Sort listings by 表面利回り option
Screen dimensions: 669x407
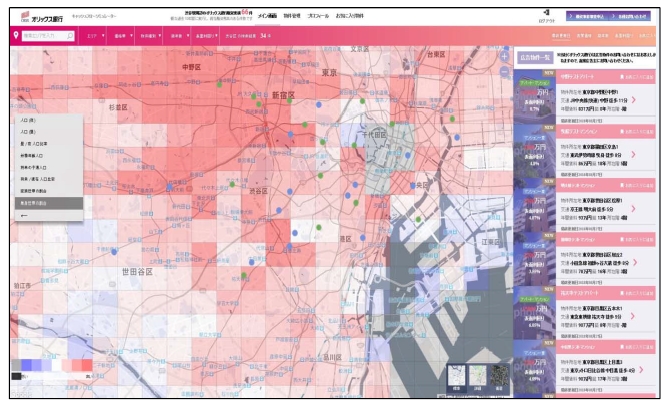[623, 36]
